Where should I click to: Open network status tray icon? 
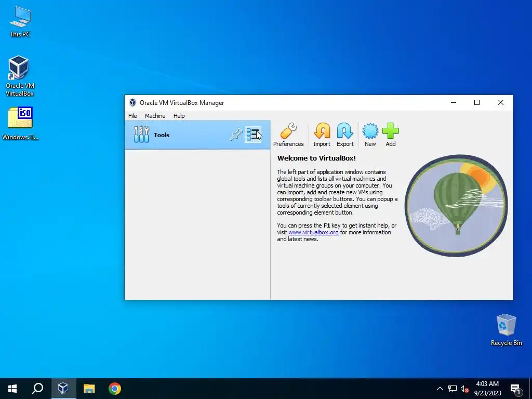click(x=453, y=389)
